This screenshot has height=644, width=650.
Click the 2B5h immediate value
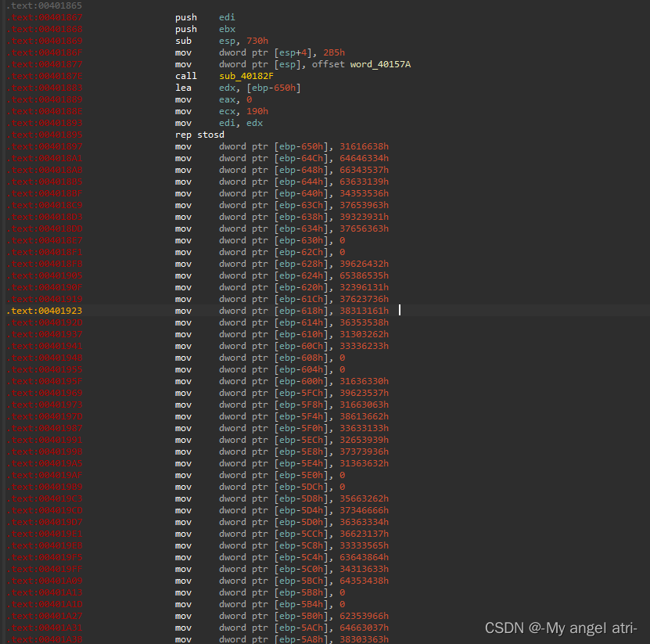click(334, 52)
